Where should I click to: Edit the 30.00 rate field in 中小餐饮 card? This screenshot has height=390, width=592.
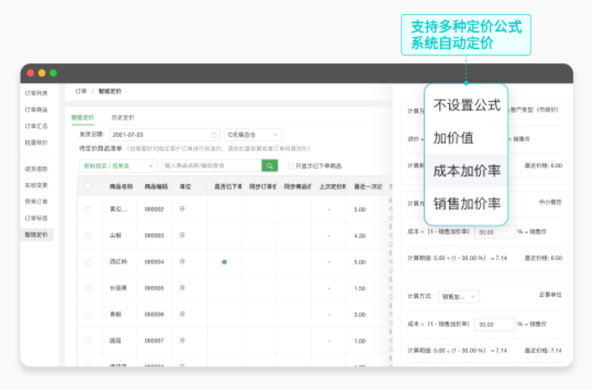pos(495,232)
